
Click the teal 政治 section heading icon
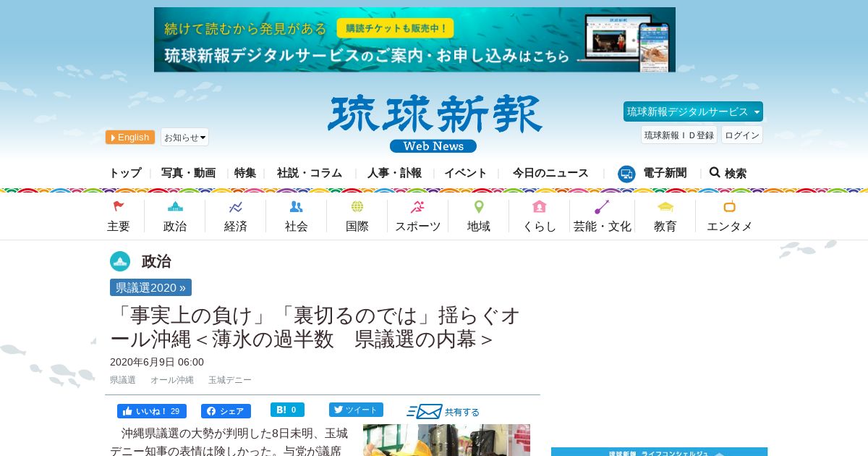pos(120,261)
